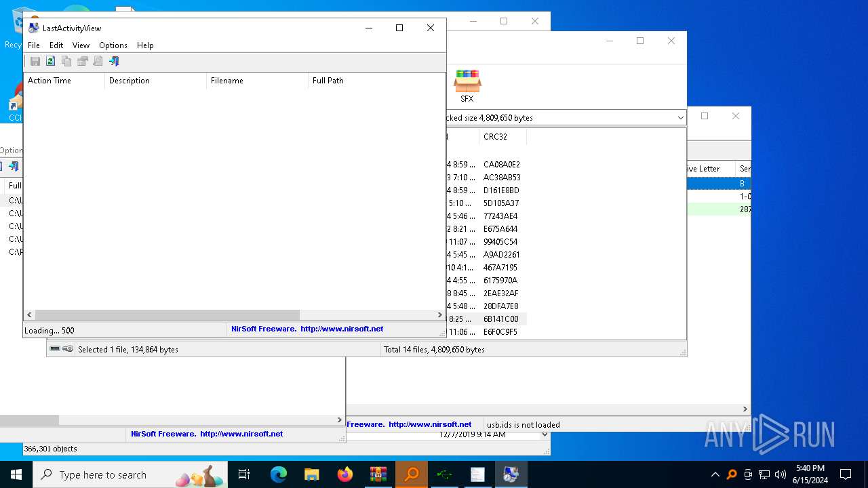This screenshot has height=488, width=868.
Task: Open File Explorer from taskbar
Action: 312,474
